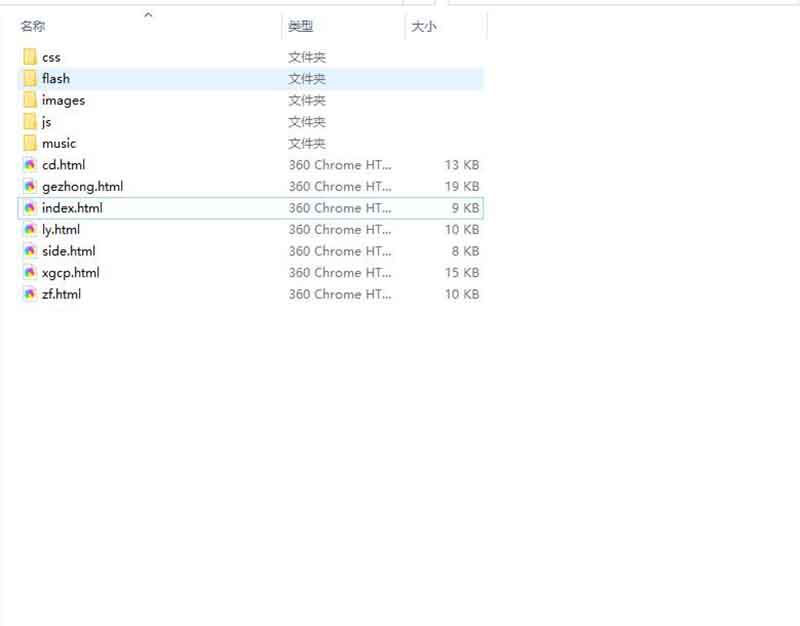
Task: Click 文件夹 type in css row
Action: (307, 57)
